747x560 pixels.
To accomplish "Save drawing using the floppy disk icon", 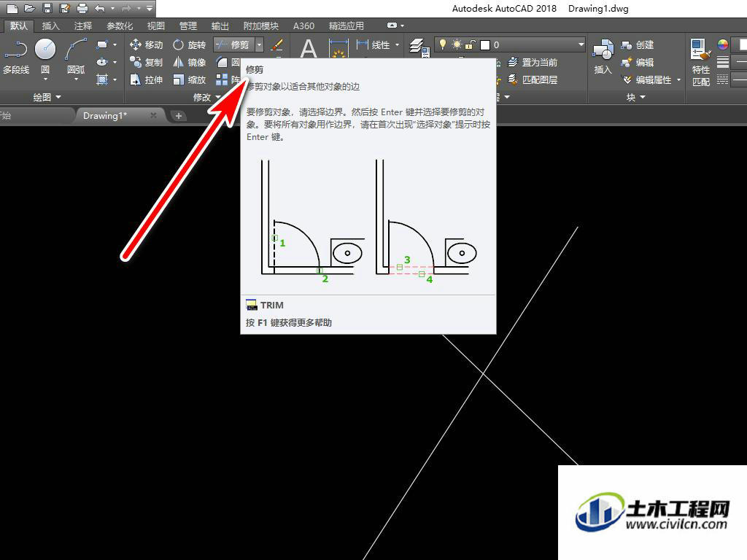I will tap(47, 8).
